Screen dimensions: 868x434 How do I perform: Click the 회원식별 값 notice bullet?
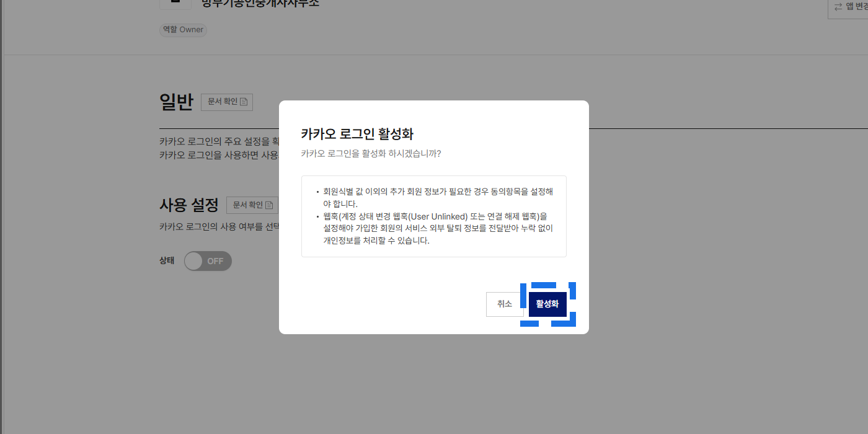[434, 197]
